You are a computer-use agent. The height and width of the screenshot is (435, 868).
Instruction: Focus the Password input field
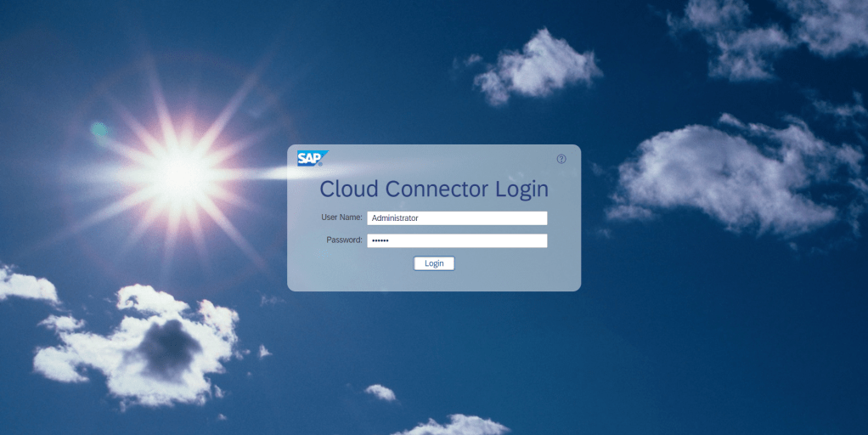point(457,240)
